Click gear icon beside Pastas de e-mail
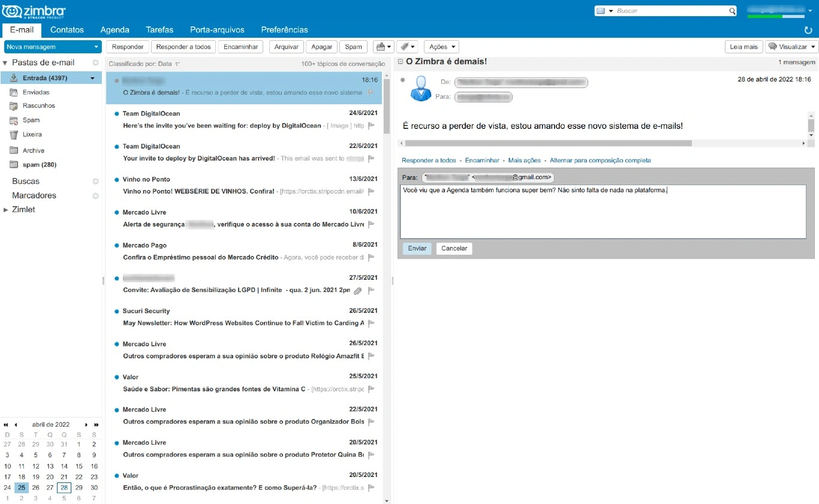819x504 pixels. point(95,62)
